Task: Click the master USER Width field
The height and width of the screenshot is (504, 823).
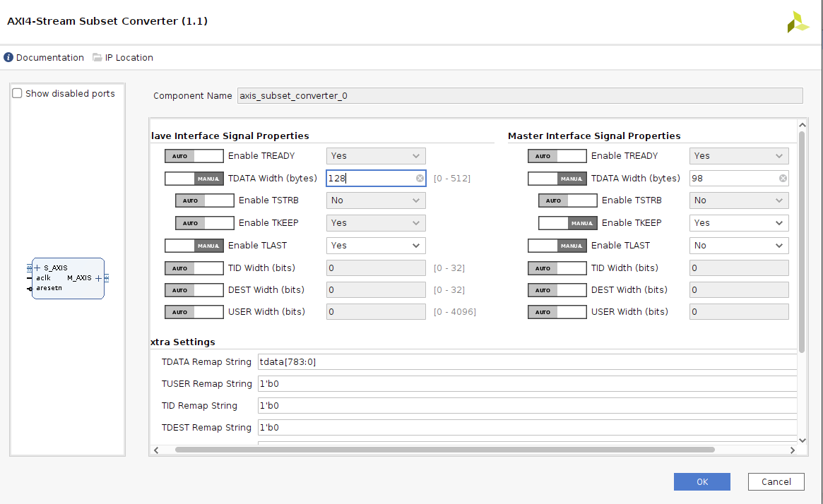Action: pos(739,312)
